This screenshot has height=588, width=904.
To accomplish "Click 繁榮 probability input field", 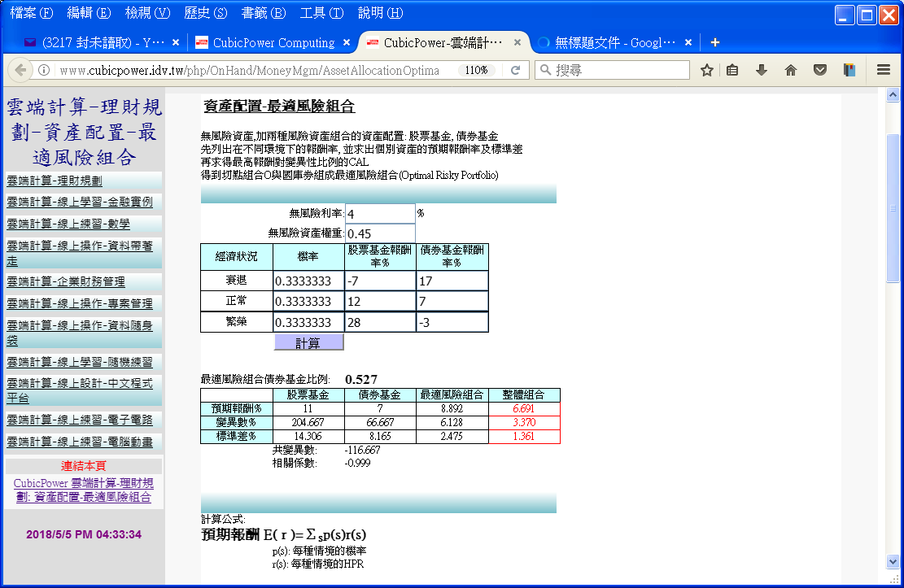I will coord(308,322).
